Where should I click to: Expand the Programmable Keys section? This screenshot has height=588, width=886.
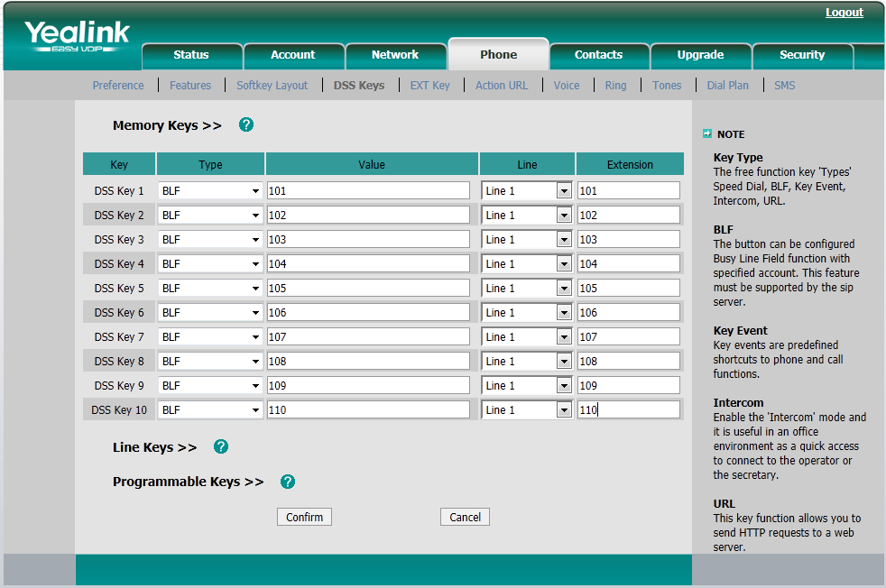tap(189, 482)
